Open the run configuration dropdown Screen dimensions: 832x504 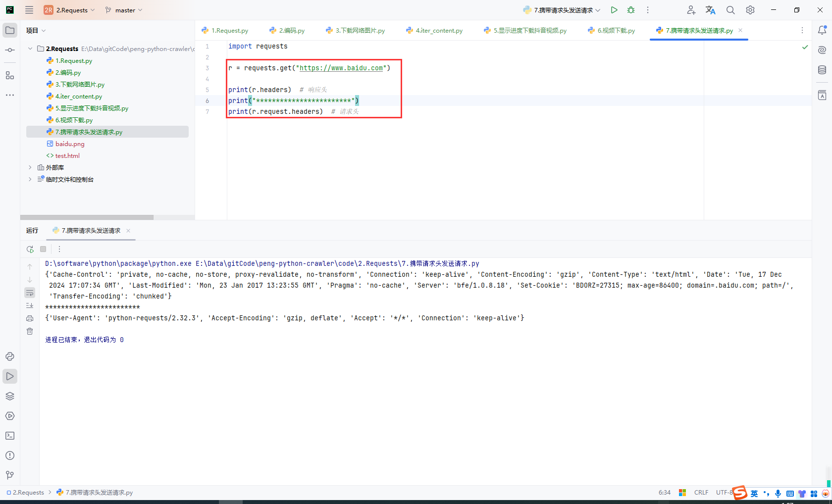click(562, 10)
